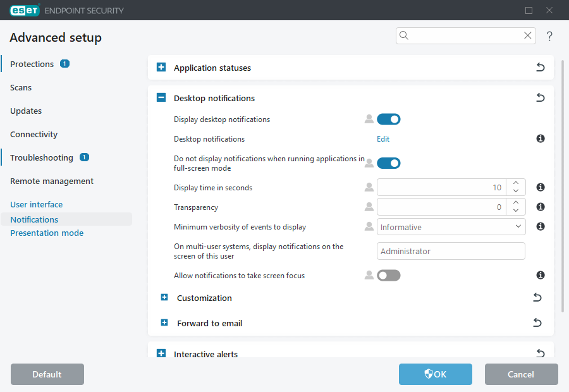Open help via the question mark icon
This screenshot has width=569, height=392.
[x=549, y=36]
